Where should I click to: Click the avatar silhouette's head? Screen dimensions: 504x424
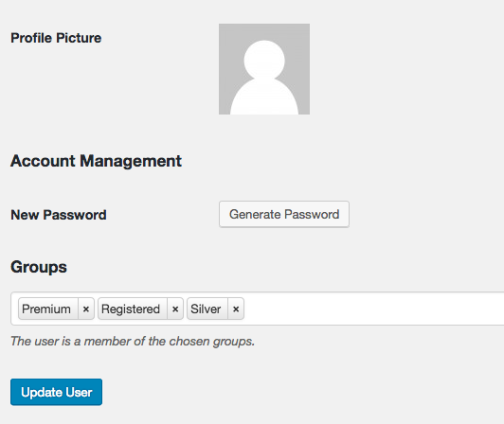coord(264,60)
